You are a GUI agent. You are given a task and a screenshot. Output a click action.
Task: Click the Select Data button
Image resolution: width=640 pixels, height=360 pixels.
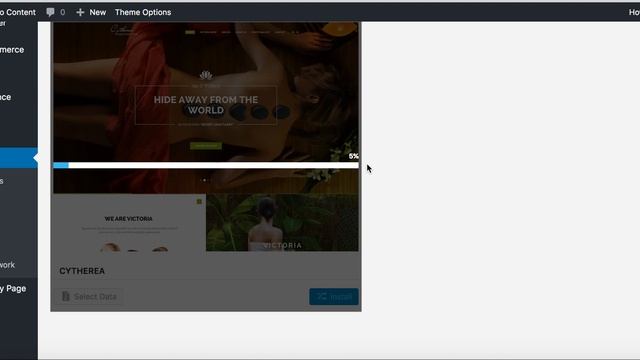click(x=89, y=297)
